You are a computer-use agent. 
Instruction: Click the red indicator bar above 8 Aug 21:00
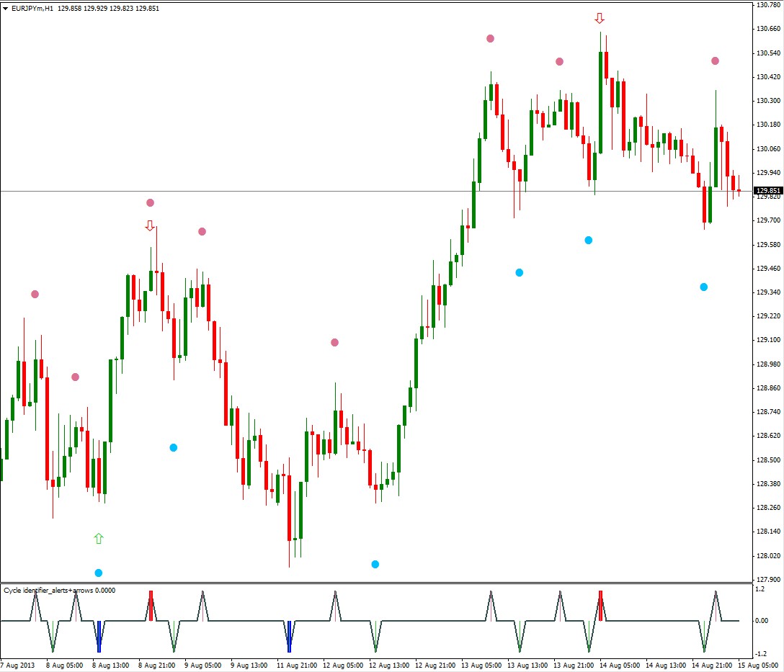pyautogui.click(x=151, y=606)
